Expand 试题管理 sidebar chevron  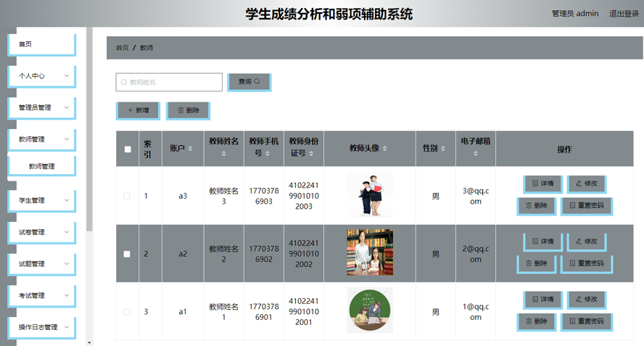coord(67,263)
